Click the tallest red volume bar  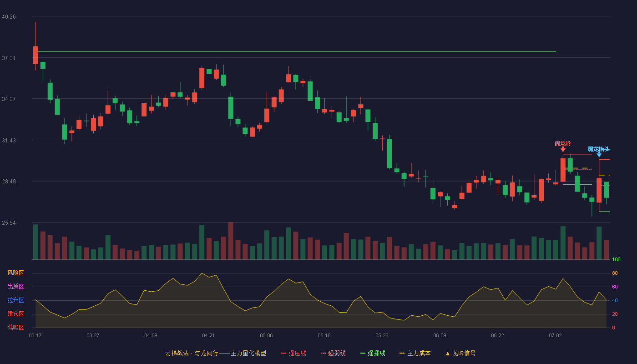click(231, 241)
